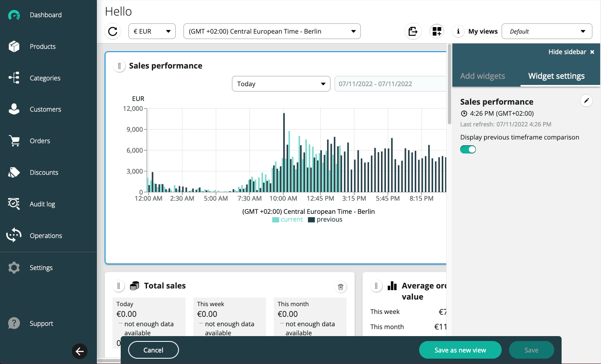This screenshot has height=364, width=601.
Task: Refresh the dashboard data
Action: tap(112, 31)
